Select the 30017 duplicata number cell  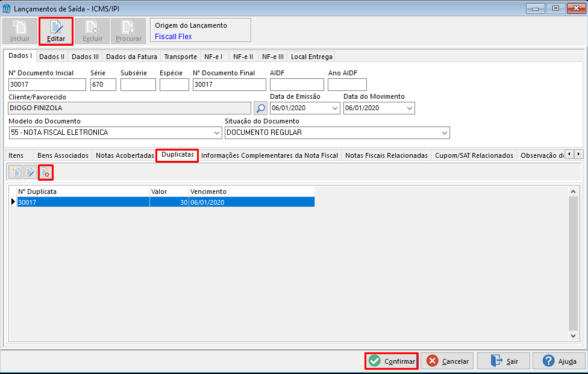83,202
